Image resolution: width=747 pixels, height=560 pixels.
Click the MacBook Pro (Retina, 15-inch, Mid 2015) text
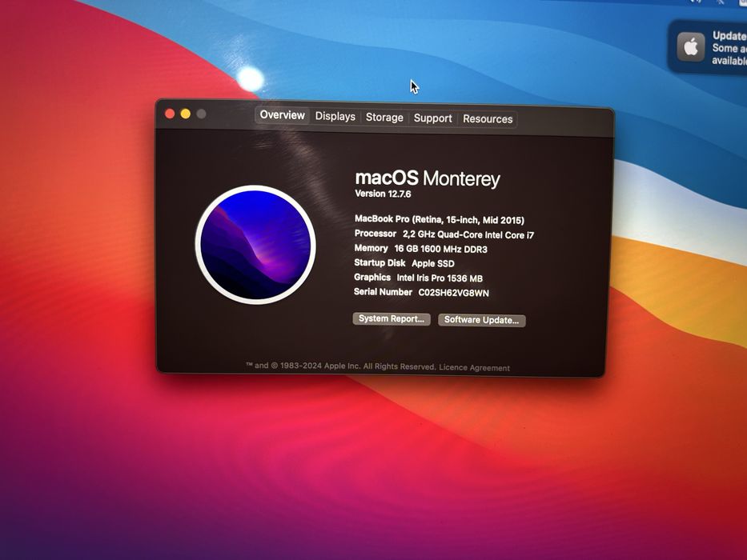[x=440, y=219]
